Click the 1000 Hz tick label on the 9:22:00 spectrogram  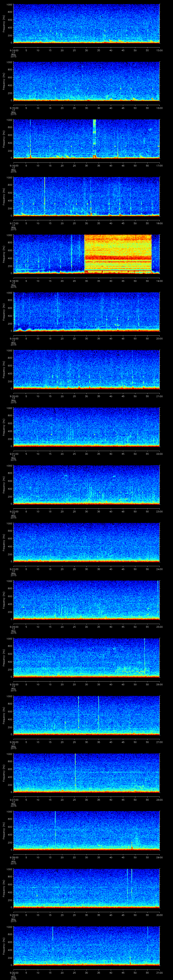click(9, 466)
